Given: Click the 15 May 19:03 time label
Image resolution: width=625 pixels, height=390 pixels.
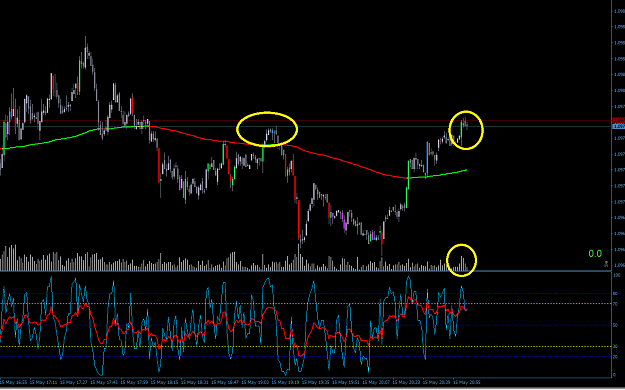Looking at the screenshot, I should click(x=255, y=382).
